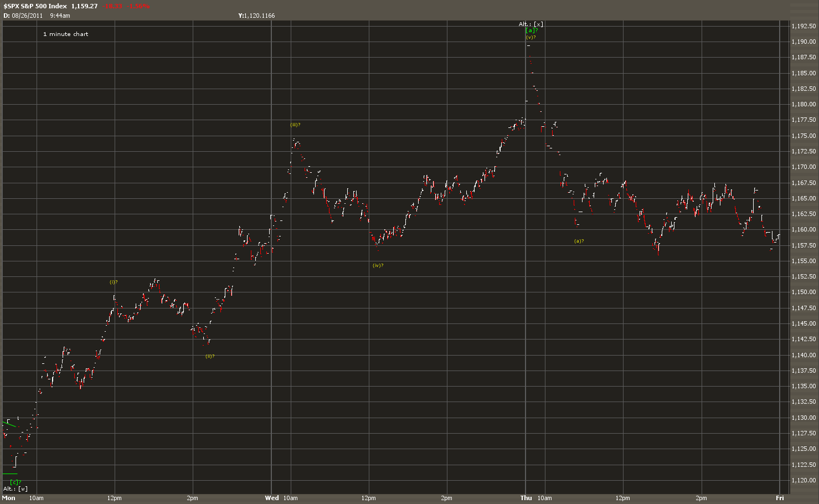Screen dimensions: 819x504
Task: Click the 1,150.00 price axis label
Action: [x=804, y=292]
